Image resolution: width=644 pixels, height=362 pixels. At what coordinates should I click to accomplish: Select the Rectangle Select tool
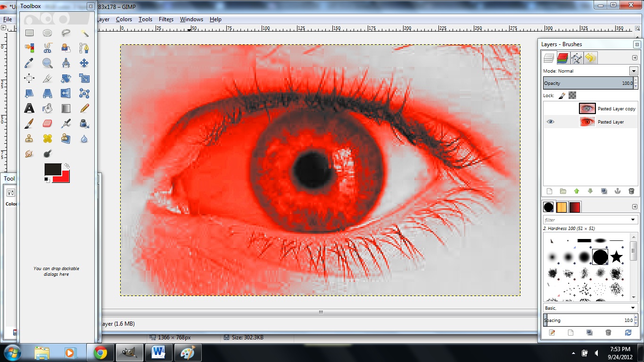point(29,33)
